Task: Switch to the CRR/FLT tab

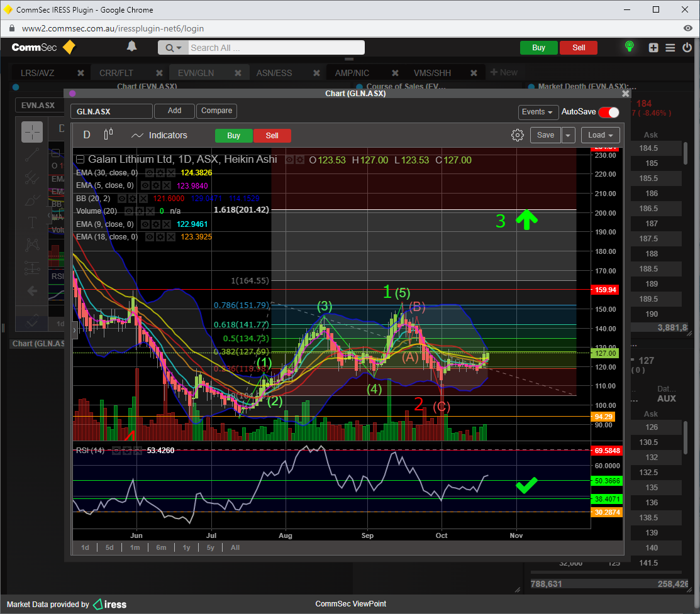Action: click(x=116, y=73)
